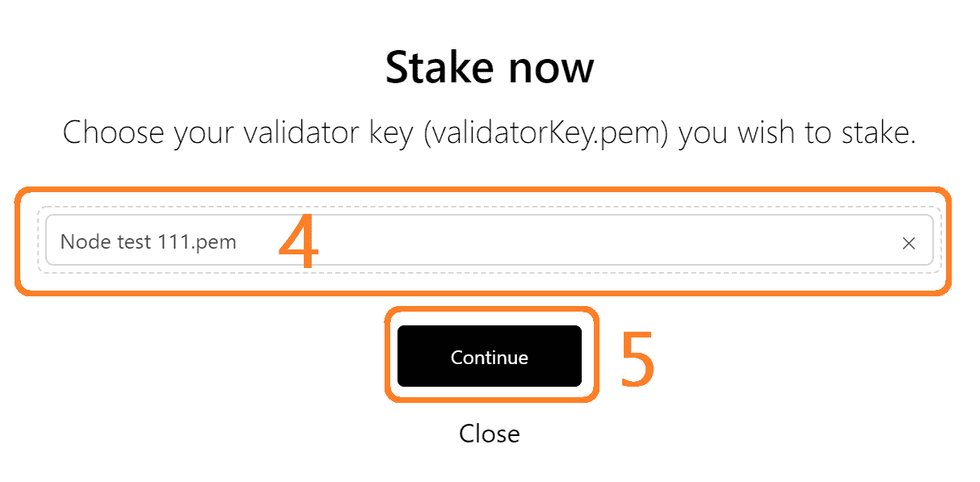Dismiss the dialog via the Close link
This screenshot has height=482, width=980.
(x=489, y=434)
